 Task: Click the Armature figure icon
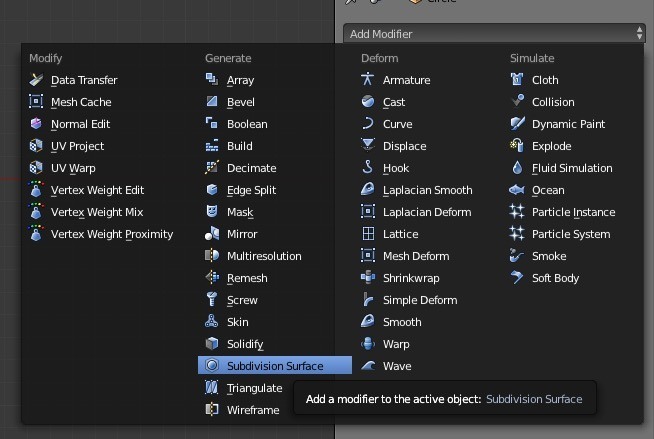[x=368, y=80]
